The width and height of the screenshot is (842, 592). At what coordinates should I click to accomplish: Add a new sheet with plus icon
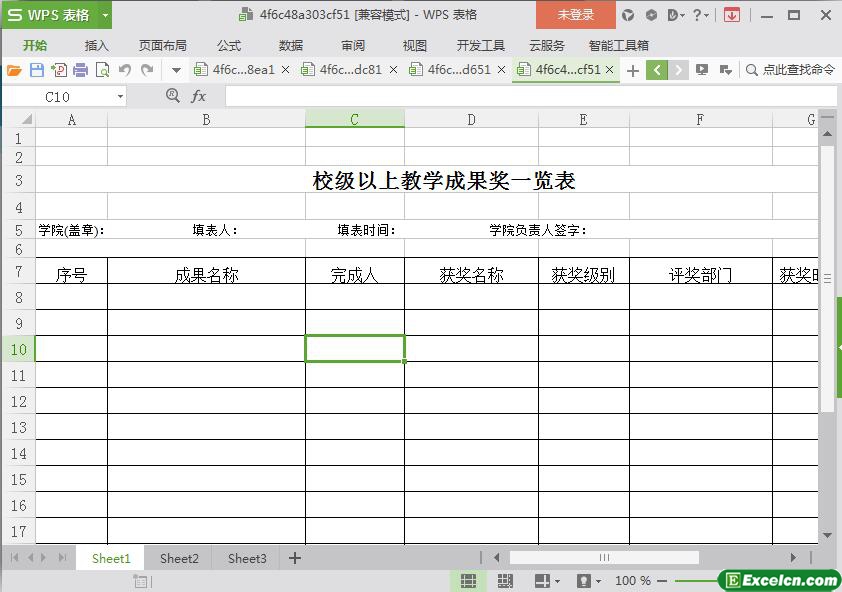pos(295,558)
